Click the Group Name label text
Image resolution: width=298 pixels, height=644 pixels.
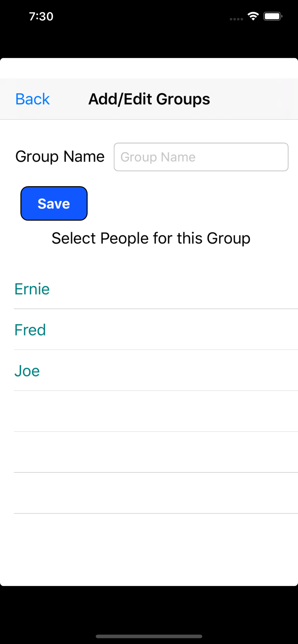(60, 157)
